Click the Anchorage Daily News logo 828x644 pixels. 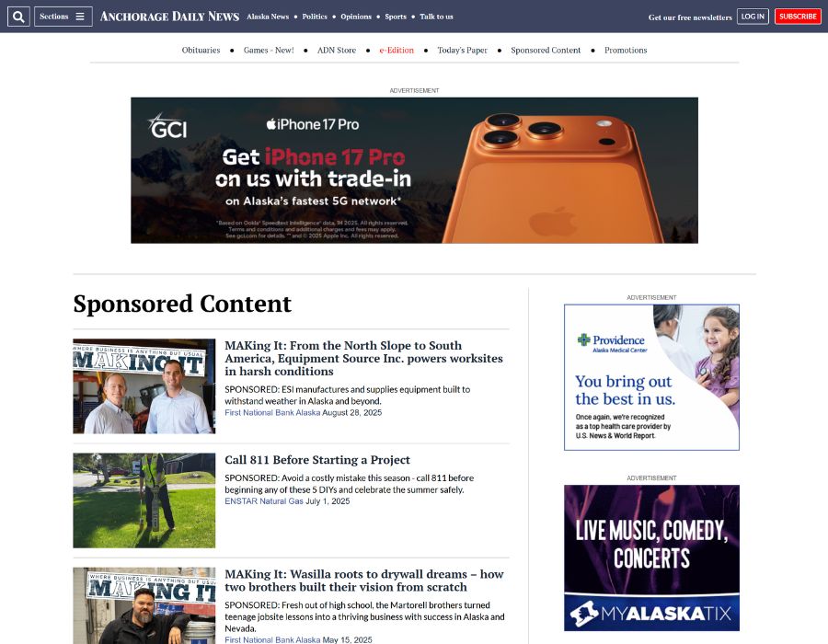tap(169, 17)
